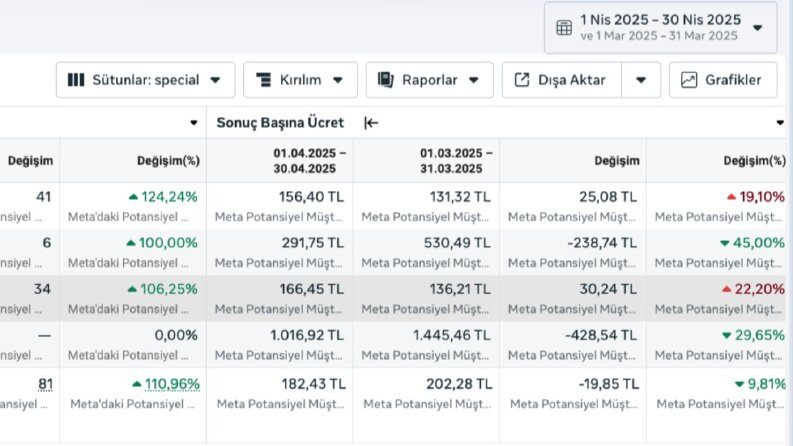Screen dimensions: 793x446
Task: Click the green down arrow beside 9,81%
Action: [739, 384]
